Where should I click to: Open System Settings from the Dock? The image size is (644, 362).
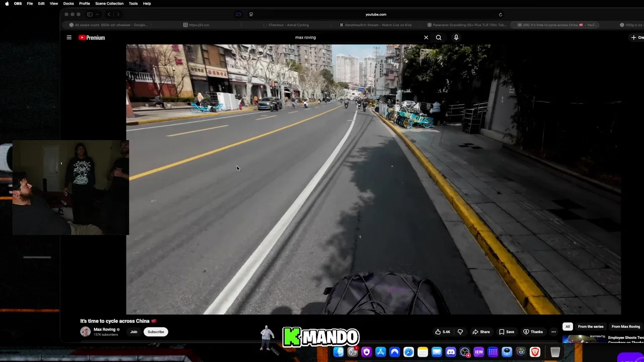(x=352, y=352)
